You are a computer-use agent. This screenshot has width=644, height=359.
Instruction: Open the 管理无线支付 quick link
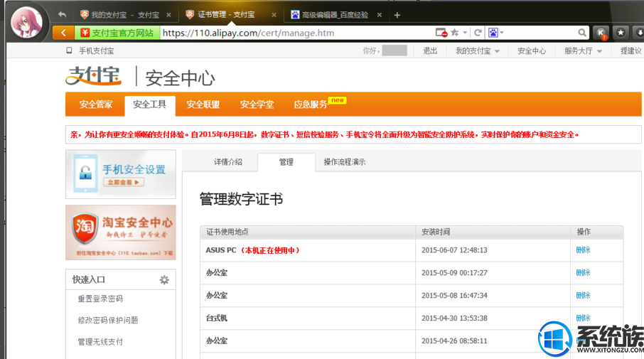[x=100, y=342]
